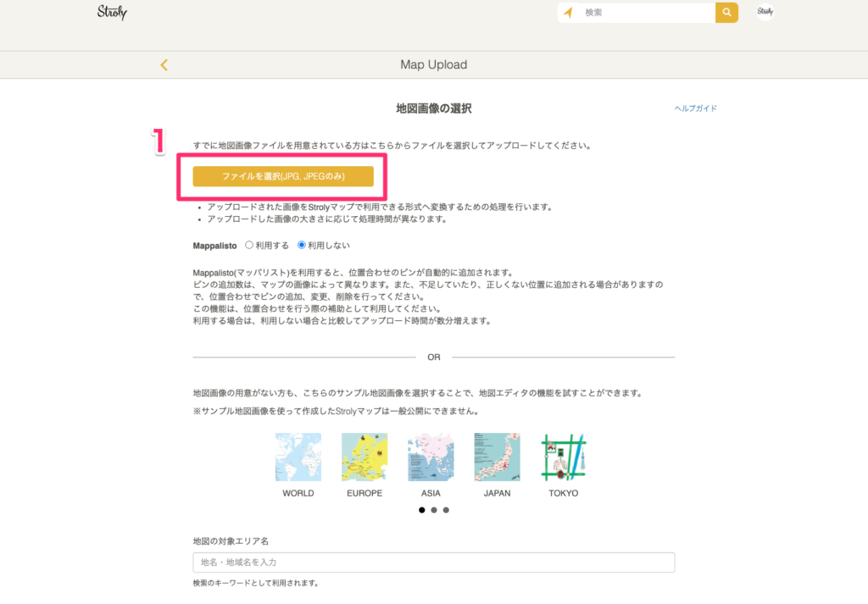Open the Stroly user profile avatar

pyautogui.click(x=765, y=12)
